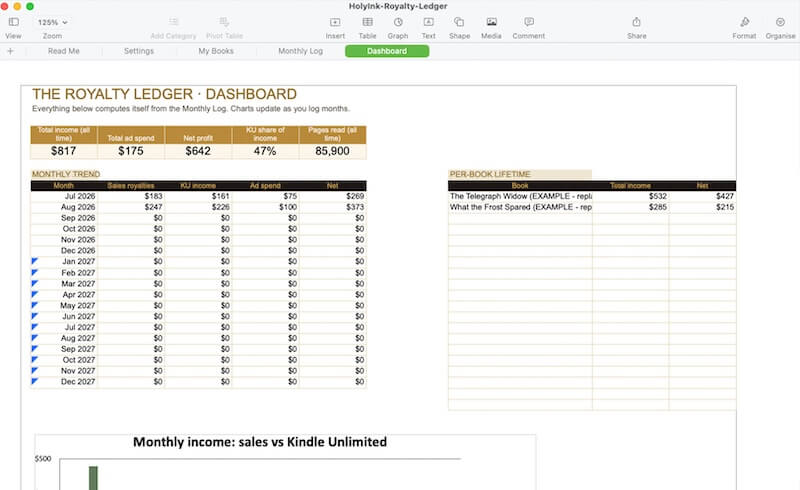This screenshot has height=490, width=800.
Task: Select the "$642" net profit cell
Action: (198, 151)
